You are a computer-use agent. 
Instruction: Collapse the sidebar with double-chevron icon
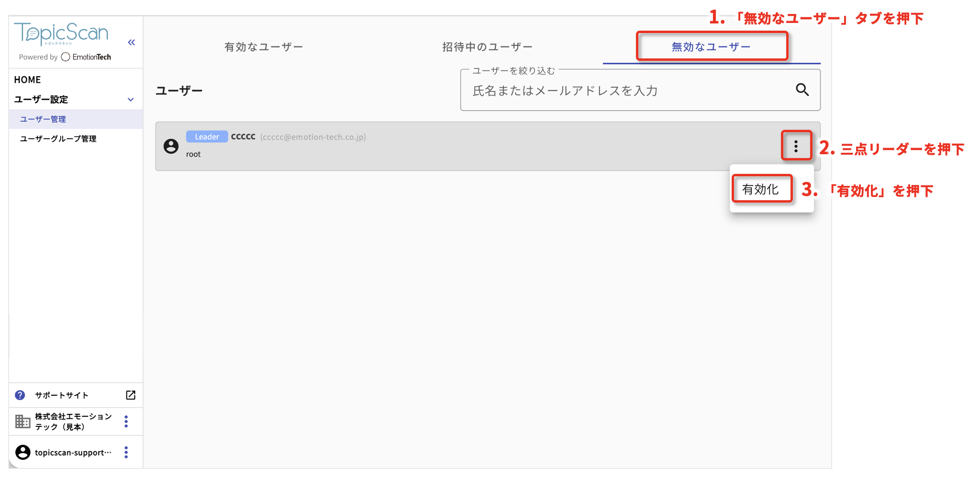[132, 43]
